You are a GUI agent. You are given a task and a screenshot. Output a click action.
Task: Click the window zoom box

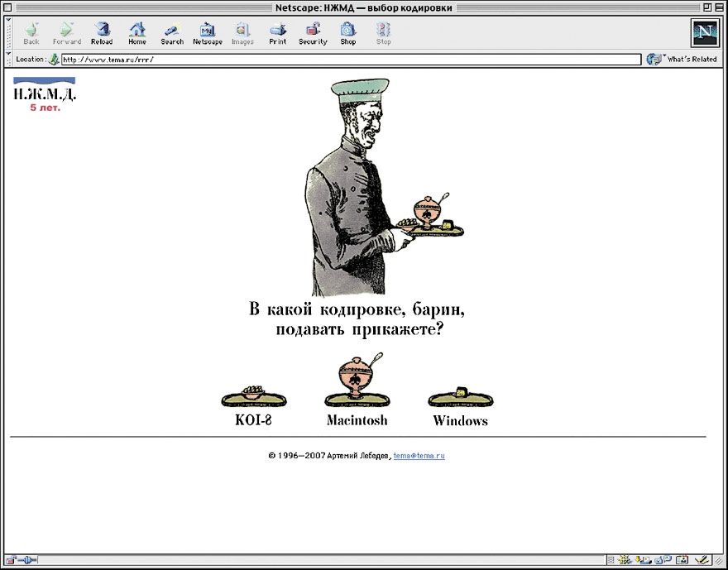point(706,7)
